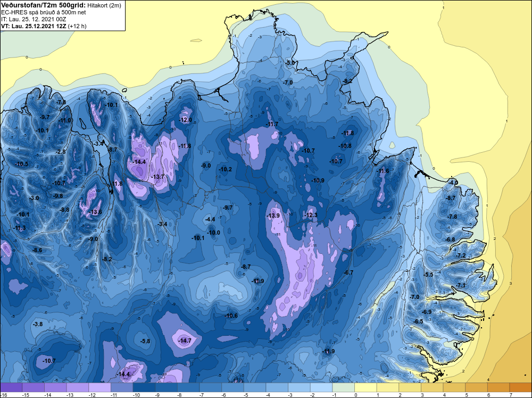This screenshot has width=532, height=398.
Task: Click the temperature value -11.7
Action: (x=272, y=124)
